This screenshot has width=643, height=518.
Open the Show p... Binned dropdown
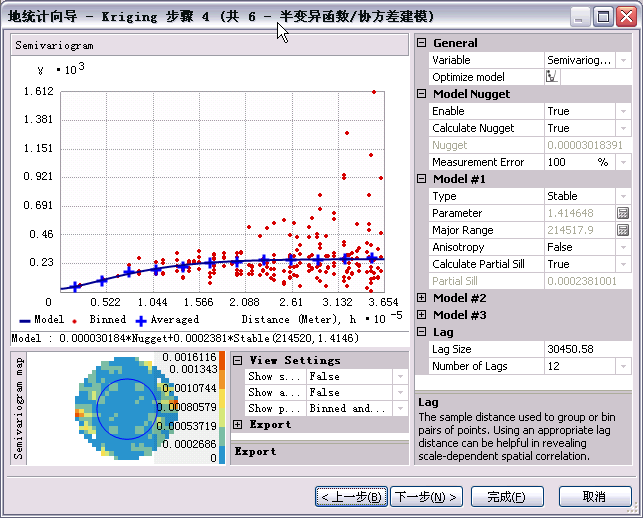tap(400, 408)
